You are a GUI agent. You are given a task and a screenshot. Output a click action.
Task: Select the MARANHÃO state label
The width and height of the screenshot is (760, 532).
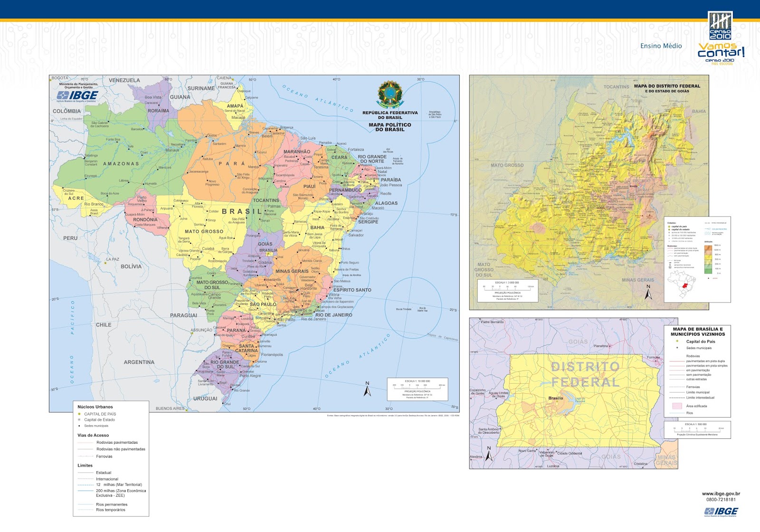pyautogui.click(x=297, y=152)
